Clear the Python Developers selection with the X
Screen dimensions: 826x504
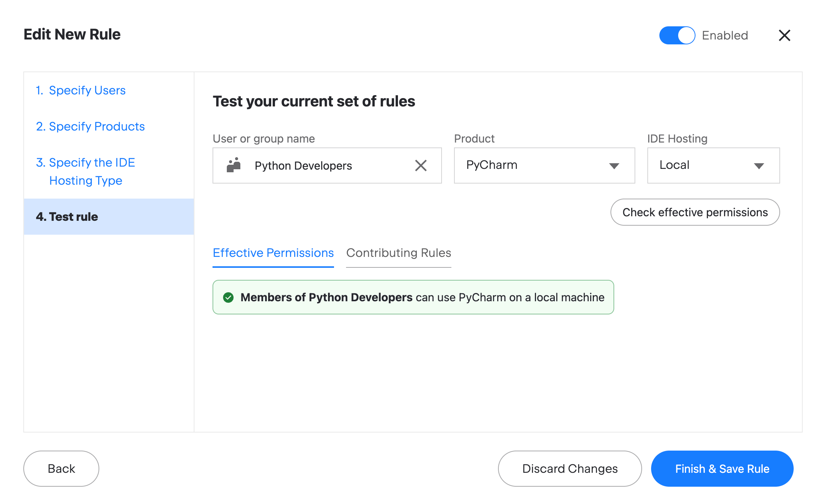(x=421, y=165)
